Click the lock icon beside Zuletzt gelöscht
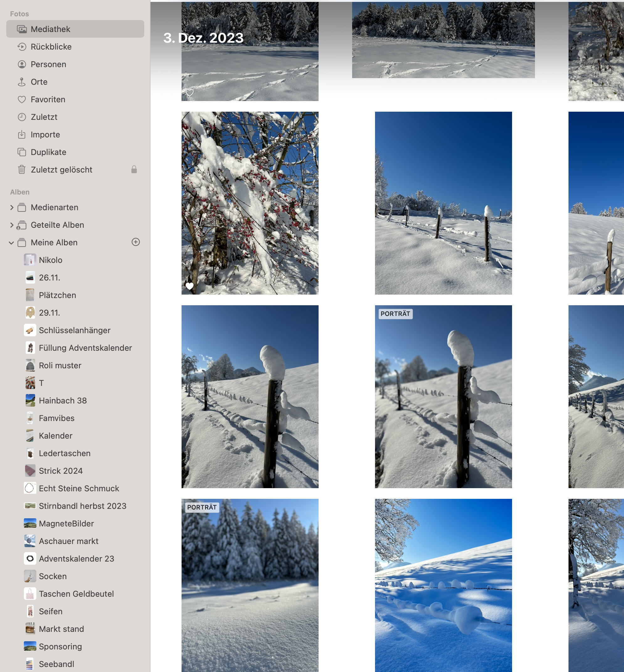The image size is (624, 672). 134,169
